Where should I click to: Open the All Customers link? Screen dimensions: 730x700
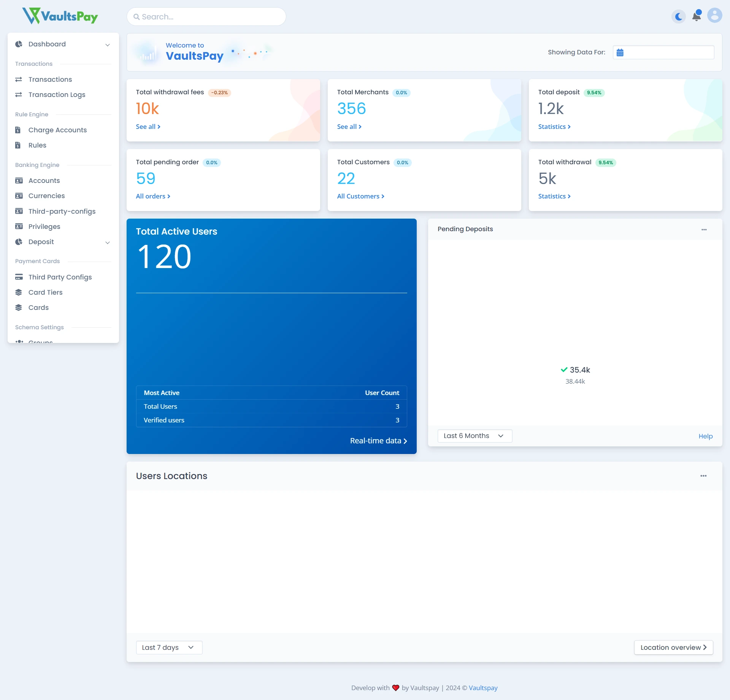(x=360, y=197)
